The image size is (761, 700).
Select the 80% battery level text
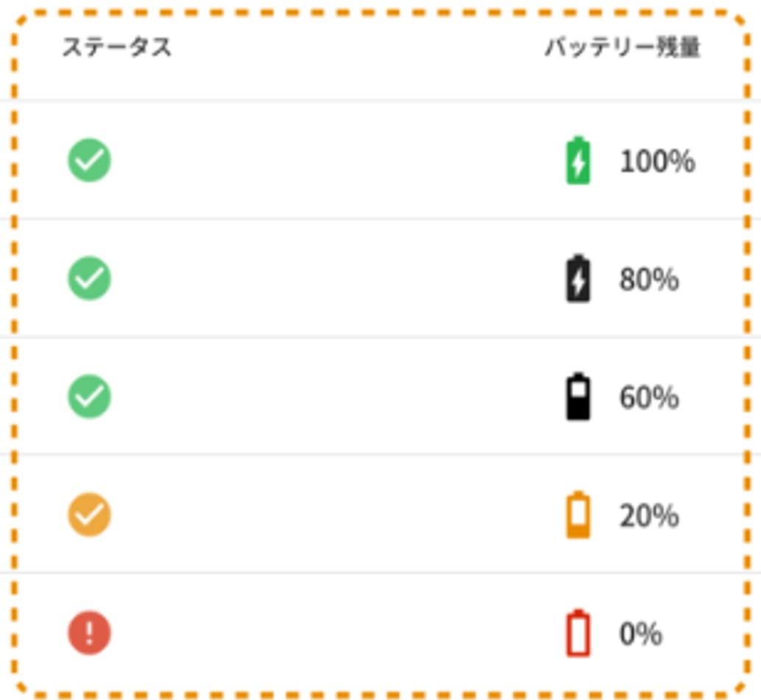[x=649, y=279]
